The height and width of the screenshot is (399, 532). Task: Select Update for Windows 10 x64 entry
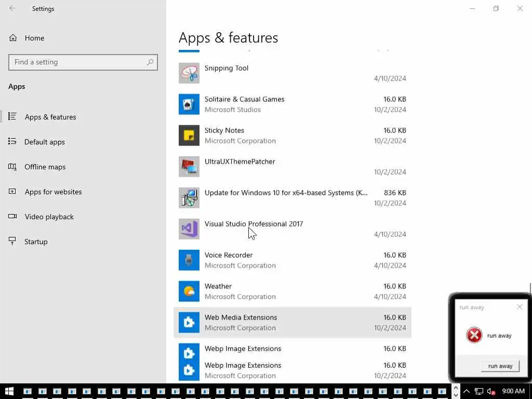[x=286, y=193]
